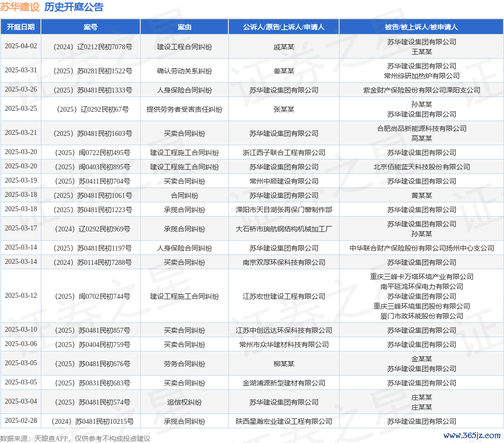Click defendant 高某某

coord(422,138)
